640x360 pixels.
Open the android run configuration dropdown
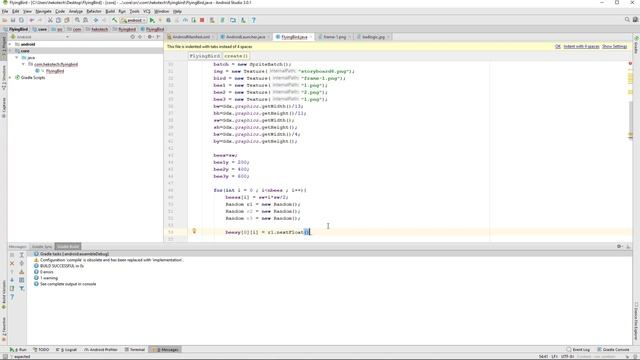(134, 20)
